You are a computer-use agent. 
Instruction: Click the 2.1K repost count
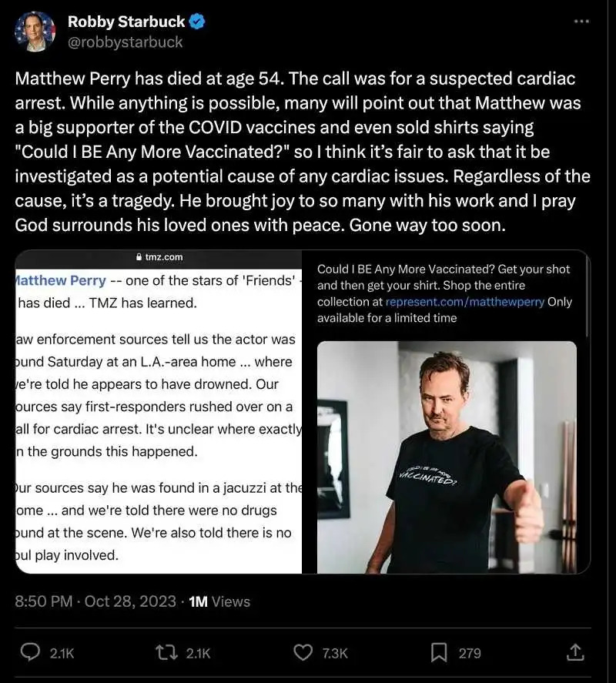[199, 653]
